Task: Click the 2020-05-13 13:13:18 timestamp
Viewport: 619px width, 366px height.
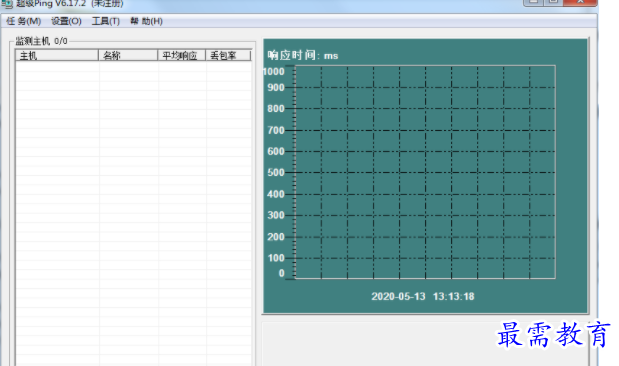Action: tap(423, 297)
